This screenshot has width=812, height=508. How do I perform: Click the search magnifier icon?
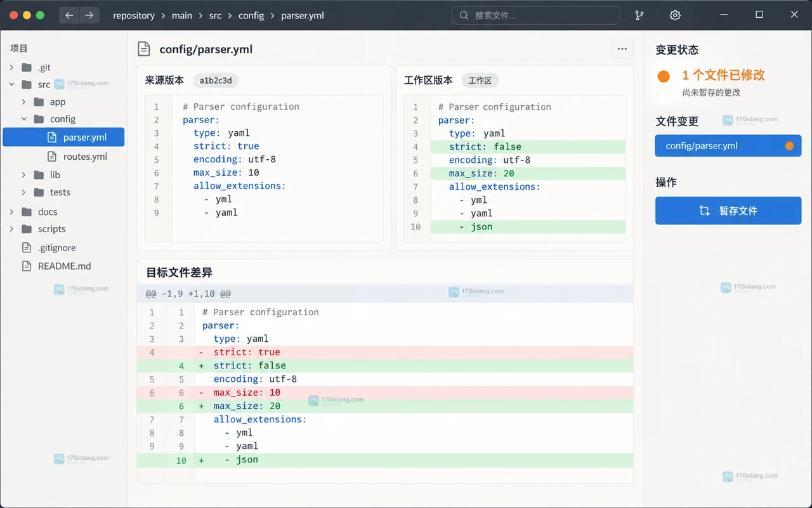click(464, 15)
